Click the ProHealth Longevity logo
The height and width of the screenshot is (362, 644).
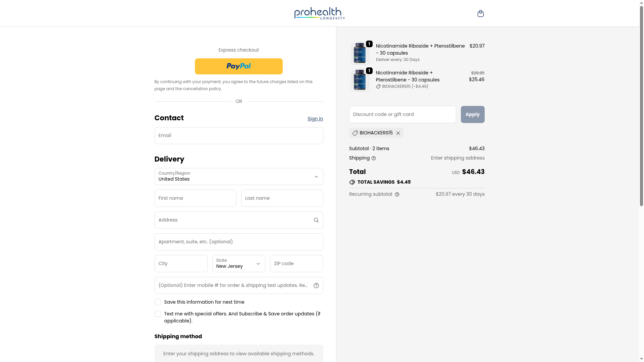[319, 13]
